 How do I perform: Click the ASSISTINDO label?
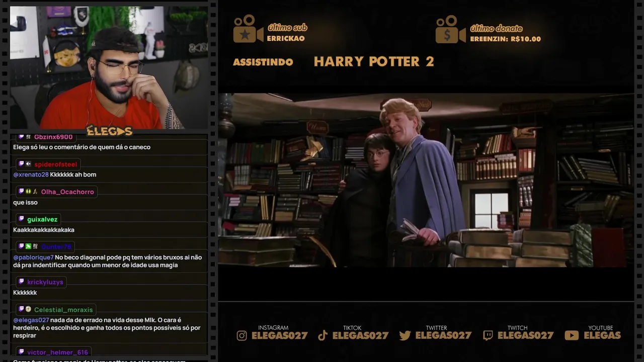click(x=263, y=62)
